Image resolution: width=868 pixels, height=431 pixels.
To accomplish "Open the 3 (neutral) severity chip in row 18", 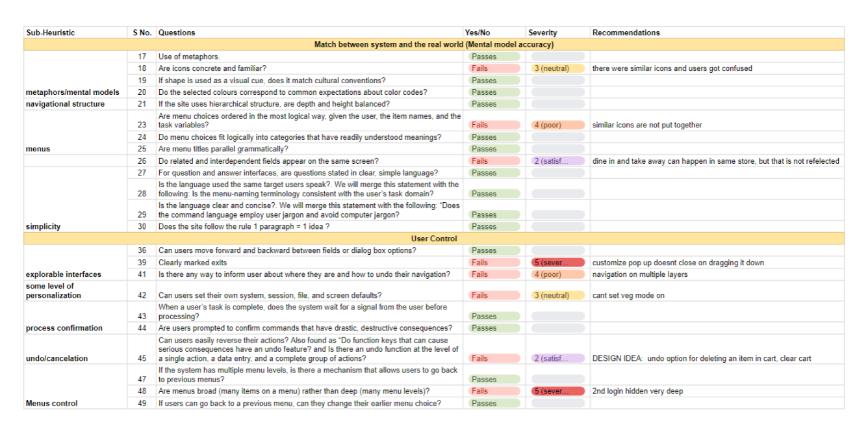I will (x=557, y=68).
